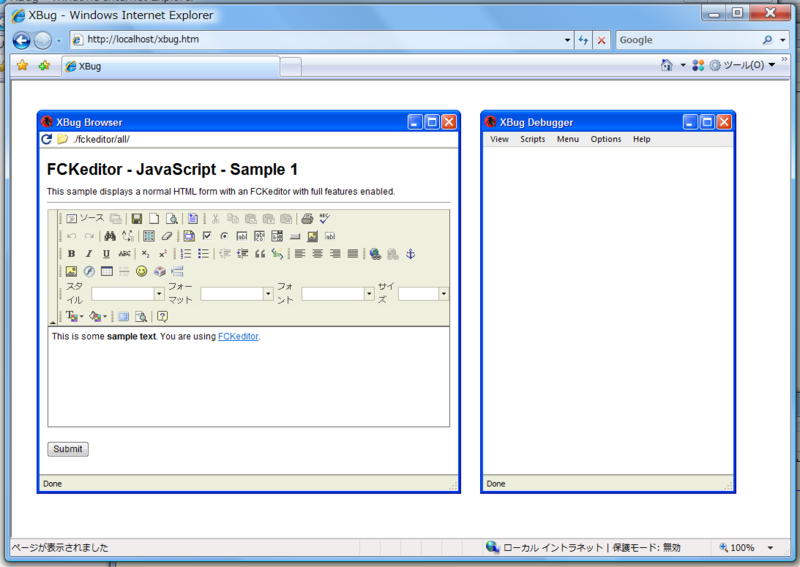Toggle the bulleted list

(203, 254)
